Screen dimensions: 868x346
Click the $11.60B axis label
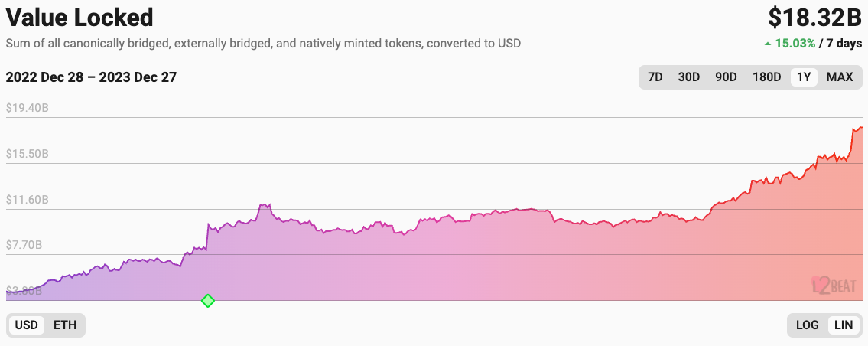28,200
